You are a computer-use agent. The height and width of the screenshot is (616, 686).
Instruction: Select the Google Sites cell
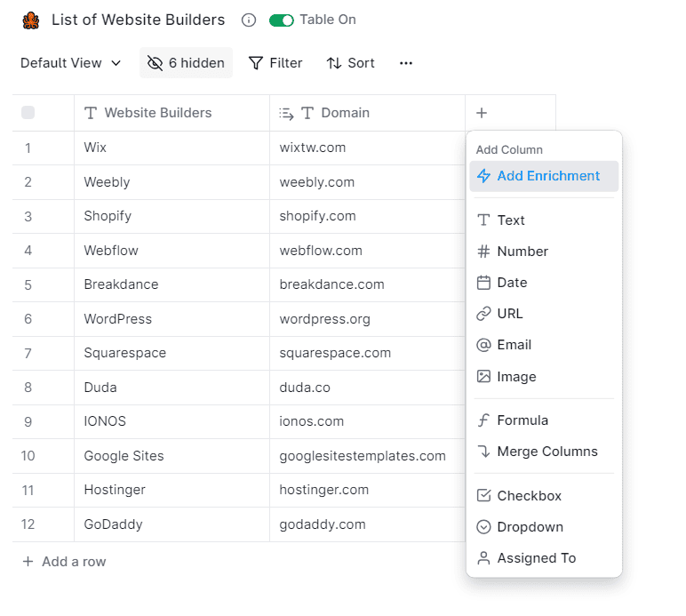[x=171, y=456]
